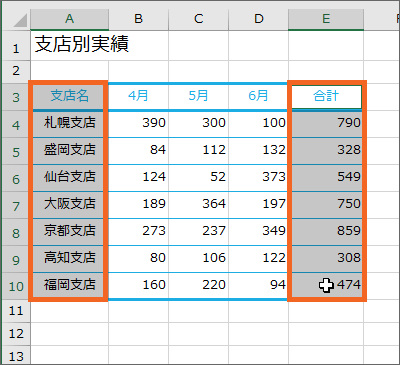
Task: Select the 京都支店 cell
Action: click(x=69, y=232)
